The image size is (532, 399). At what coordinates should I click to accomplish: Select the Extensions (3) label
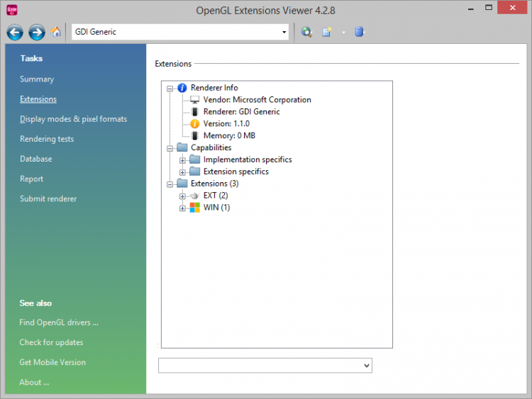coord(214,184)
